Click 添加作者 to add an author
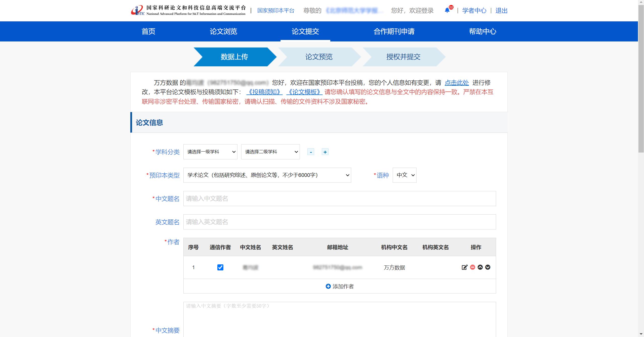Viewport: 644px width, 337px height. [x=340, y=286]
